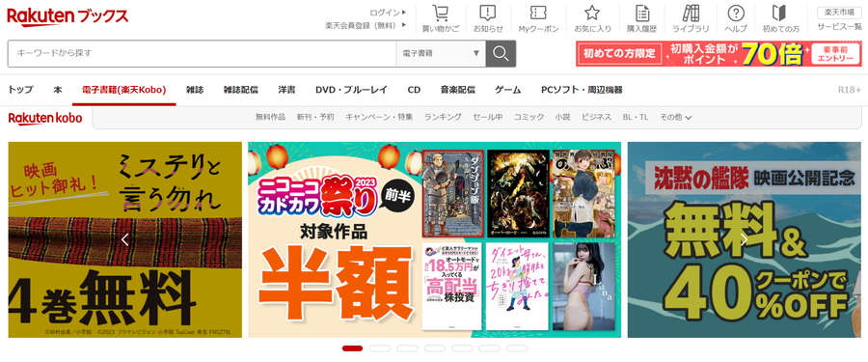Open the DVD・ブルーレイ tab
Viewport: 868px width, 362px height.
point(351,89)
